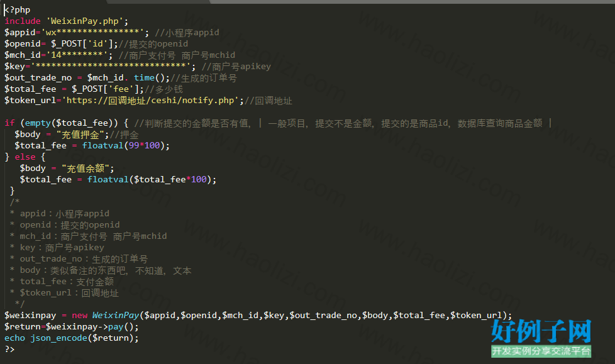Click the '* $token_url：回调地址' comment line
Image resolution: width=615 pixels, height=364 pixels.
[x=64, y=293]
